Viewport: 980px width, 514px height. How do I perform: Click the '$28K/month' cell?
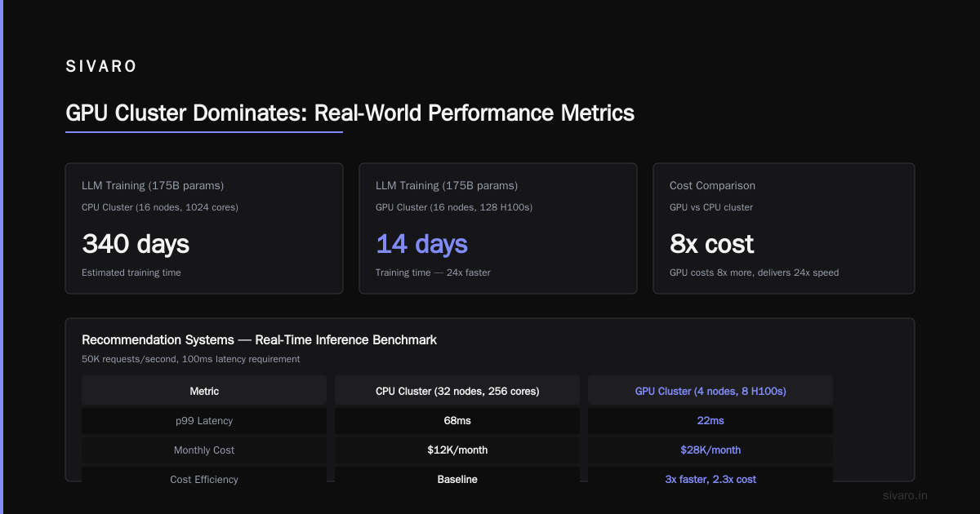[x=710, y=450]
